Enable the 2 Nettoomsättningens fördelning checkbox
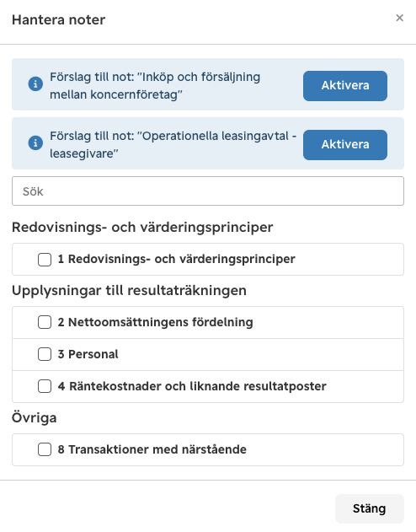The height and width of the screenshot is (532, 416). [45, 322]
